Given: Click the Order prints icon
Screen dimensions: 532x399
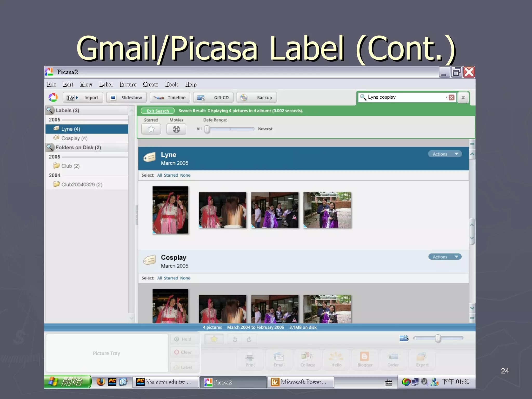Looking at the screenshot, I should pyautogui.click(x=393, y=360).
